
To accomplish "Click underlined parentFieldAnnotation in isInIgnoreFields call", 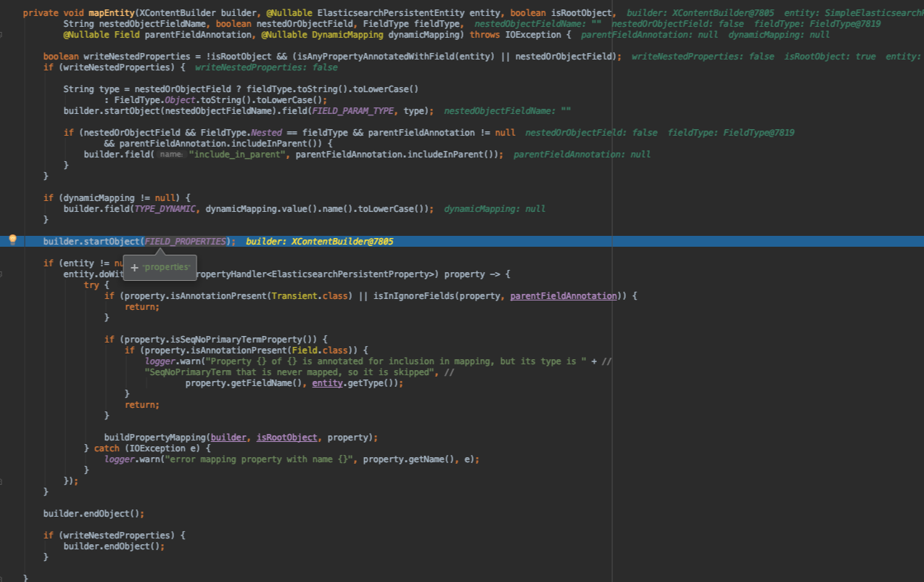I will point(564,296).
